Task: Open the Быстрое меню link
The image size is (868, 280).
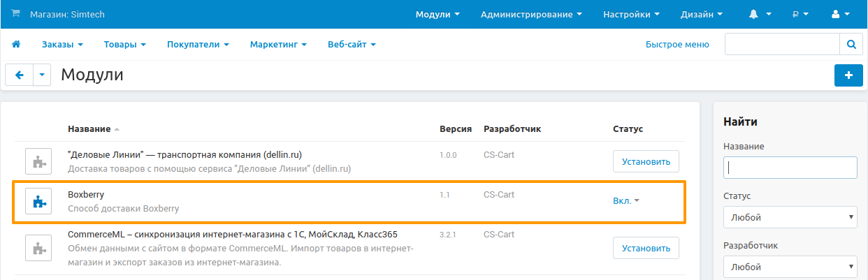Action: click(677, 45)
